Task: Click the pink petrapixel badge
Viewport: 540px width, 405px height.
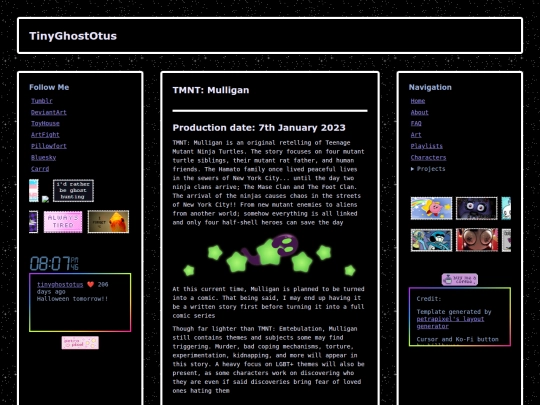Action: 80,343
